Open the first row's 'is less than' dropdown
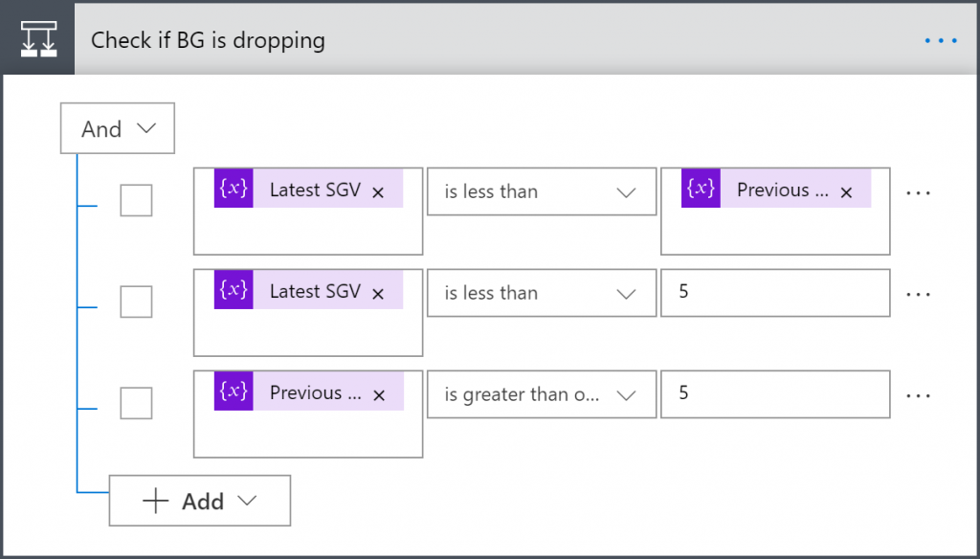Screen dimensions: 980x559 541,192
